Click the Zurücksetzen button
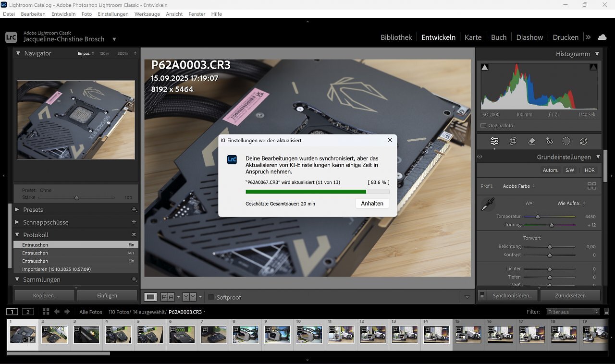Image resolution: width=615 pixels, height=364 pixels. tap(570, 295)
